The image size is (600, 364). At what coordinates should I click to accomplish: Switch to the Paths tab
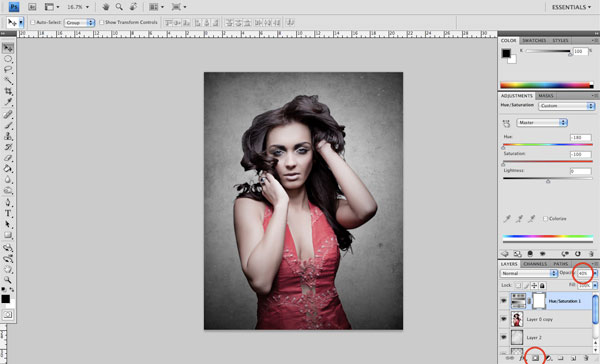point(561,264)
